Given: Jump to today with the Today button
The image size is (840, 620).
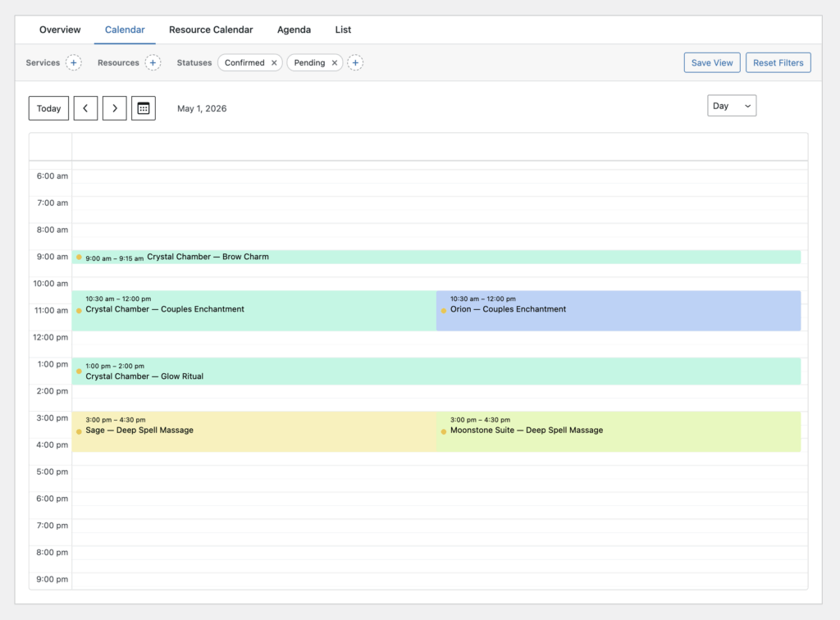Looking at the screenshot, I should click(48, 108).
